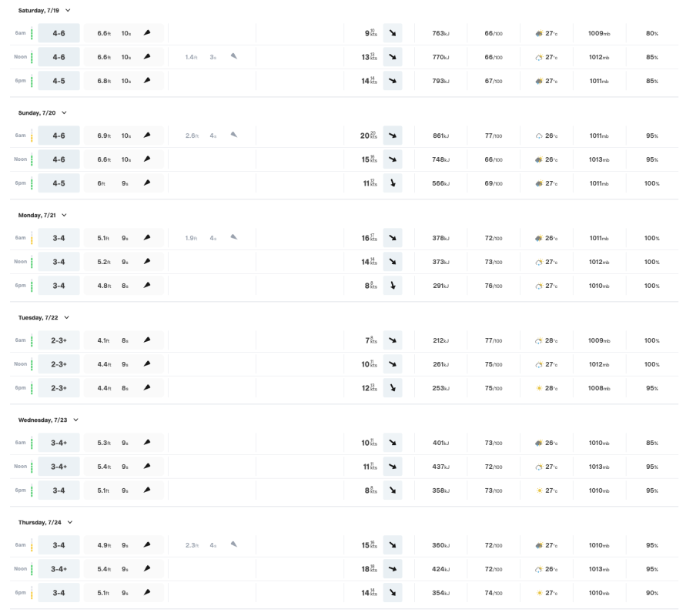Click yellow rating bar for Sunday 6am

coord(32,136)
